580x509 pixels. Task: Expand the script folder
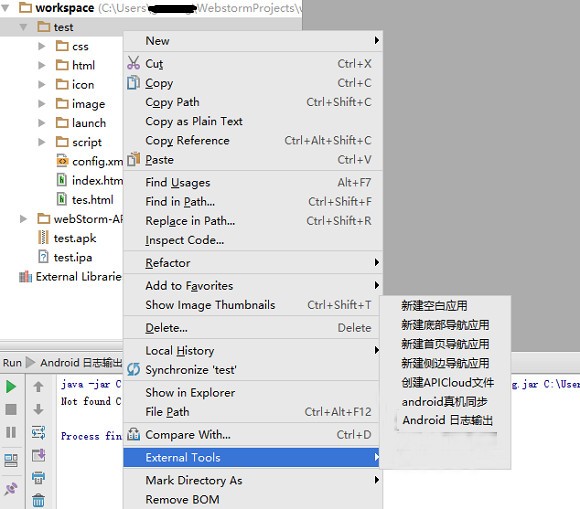[x=42, y=142]
